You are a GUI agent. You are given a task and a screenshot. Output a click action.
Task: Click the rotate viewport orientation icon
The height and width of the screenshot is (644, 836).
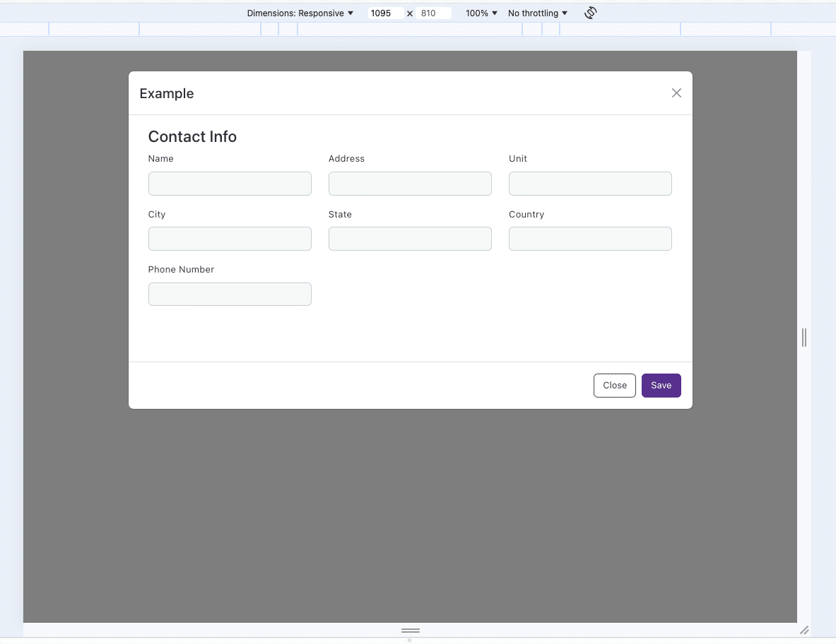click(x=590, y=13)
